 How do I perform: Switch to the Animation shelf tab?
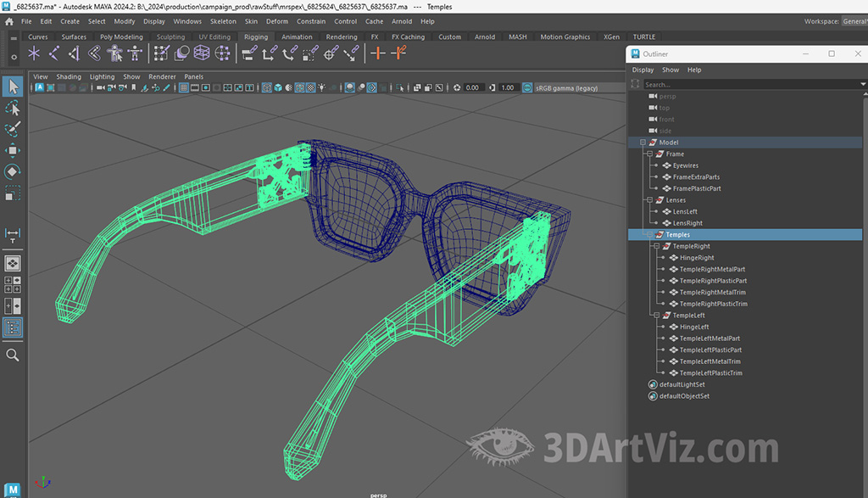(x=297, y=37)
